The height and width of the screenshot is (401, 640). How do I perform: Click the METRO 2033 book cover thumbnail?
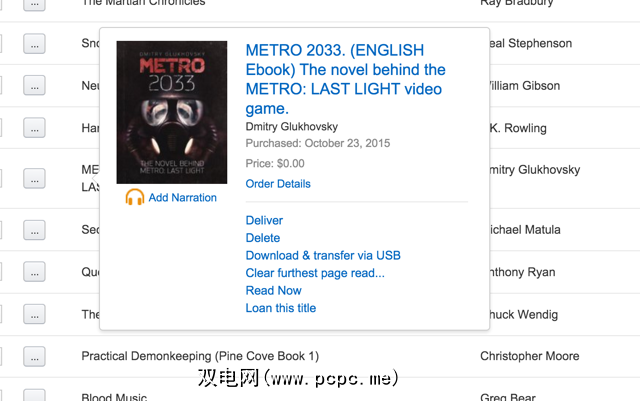(166, 112)
